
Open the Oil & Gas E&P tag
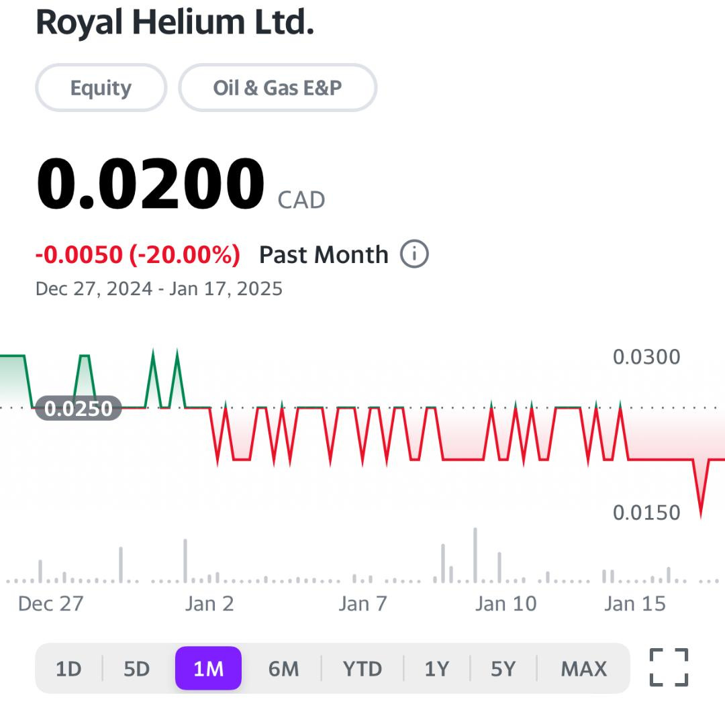click(277, 88)
